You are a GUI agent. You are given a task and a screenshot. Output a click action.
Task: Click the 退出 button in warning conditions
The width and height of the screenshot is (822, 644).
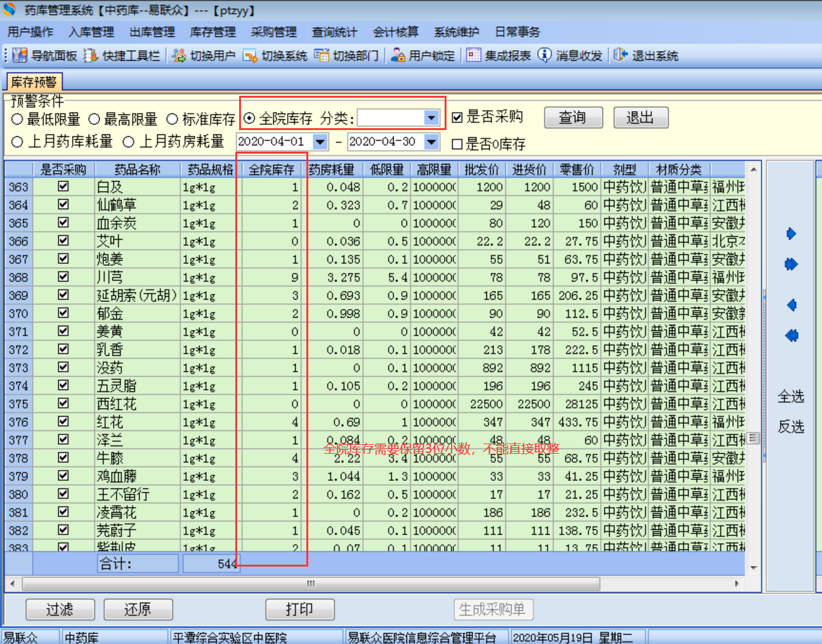641,118
